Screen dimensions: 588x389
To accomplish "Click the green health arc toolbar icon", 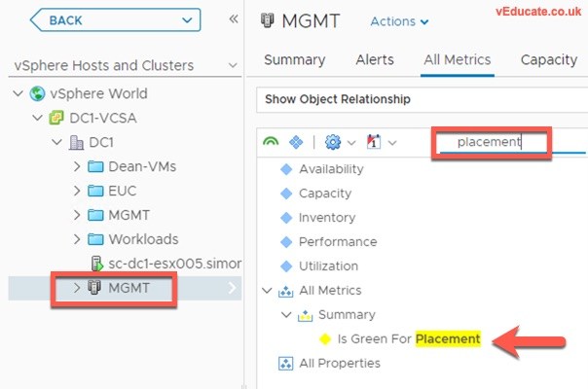I will 272,142.
